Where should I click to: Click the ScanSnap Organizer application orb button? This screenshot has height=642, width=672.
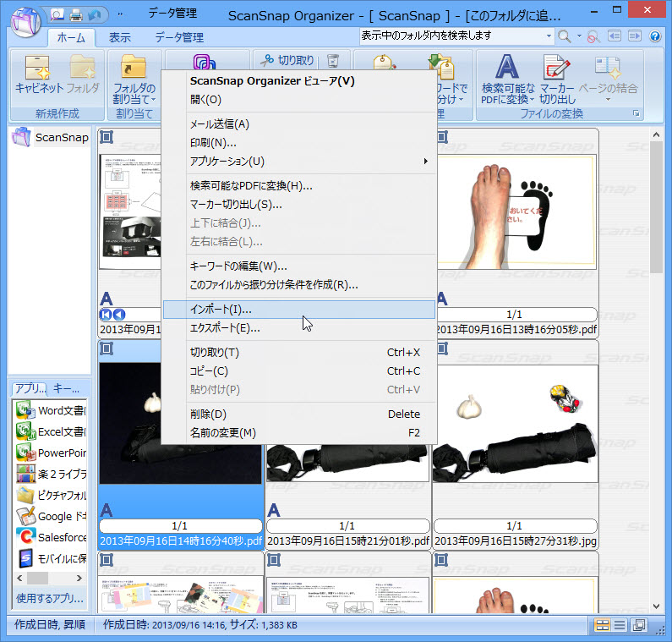pos(25,21)
